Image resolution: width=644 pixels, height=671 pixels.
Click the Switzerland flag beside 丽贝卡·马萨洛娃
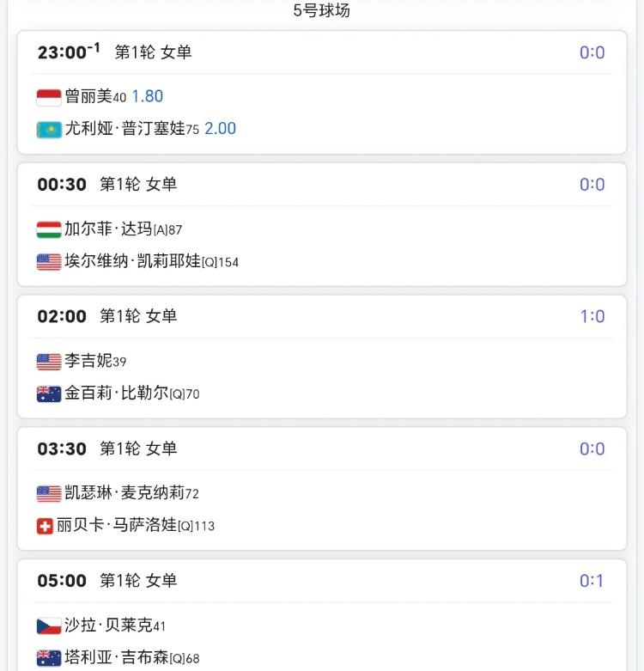(45, 526)
